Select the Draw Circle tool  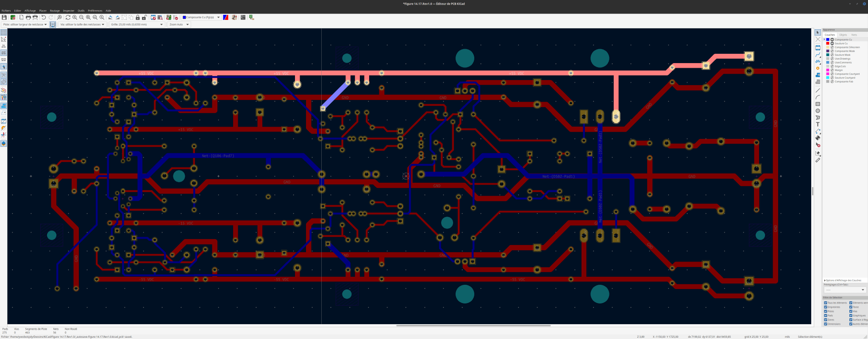coord(818,111)
